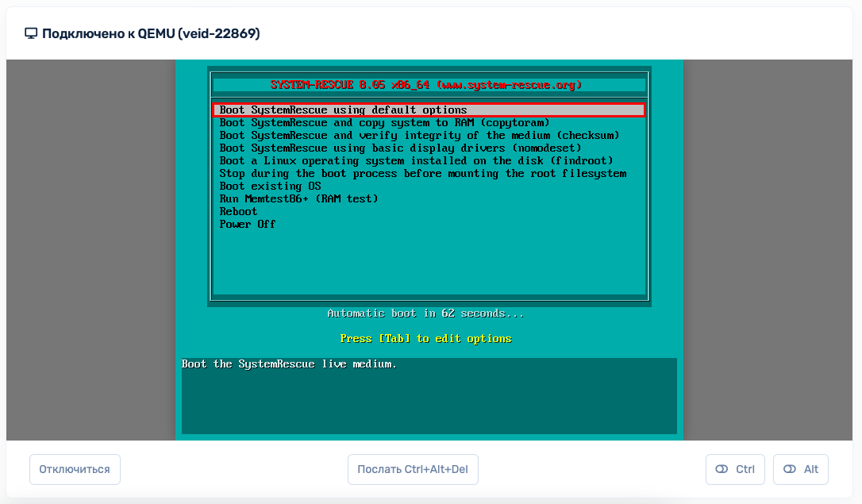The height and width of the screenshot is (504, 862).
Task: Select Boot existing OS entry
Action: pyautogui.click(x=270, y=186)
